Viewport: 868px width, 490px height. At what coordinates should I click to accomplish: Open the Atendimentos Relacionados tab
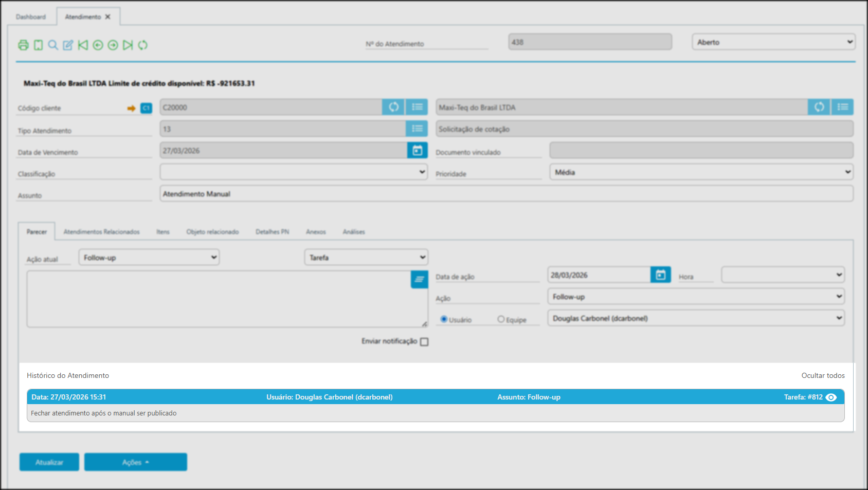point(101,232)
